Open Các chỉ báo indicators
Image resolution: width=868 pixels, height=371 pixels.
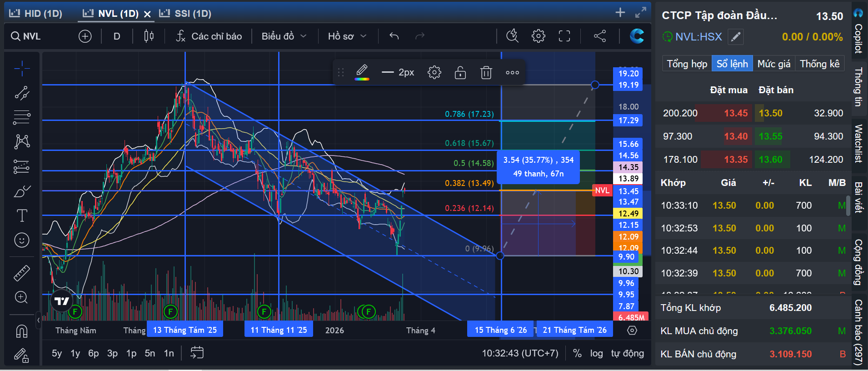(209, 36)
